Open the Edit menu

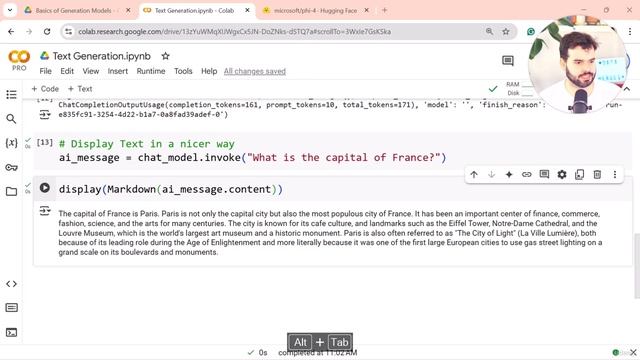[67, 71]
